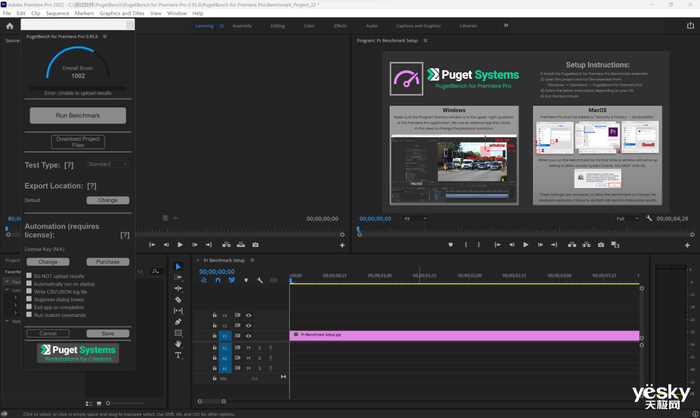Image resolution: width=700 pixels, height=418 pixels.
Task: Click the Download Project Files button
Action: coord(77,142)
